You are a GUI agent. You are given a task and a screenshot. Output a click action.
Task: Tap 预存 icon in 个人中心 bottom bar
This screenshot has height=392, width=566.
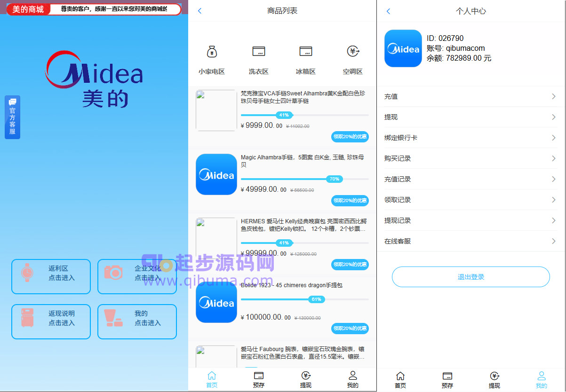coord(447,376)
